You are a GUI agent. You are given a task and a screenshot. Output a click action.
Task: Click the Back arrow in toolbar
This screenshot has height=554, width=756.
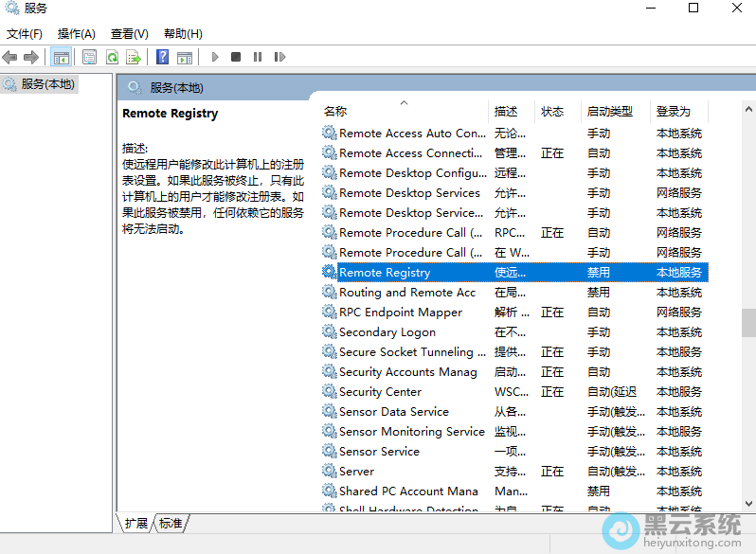(x=10, y=57)
